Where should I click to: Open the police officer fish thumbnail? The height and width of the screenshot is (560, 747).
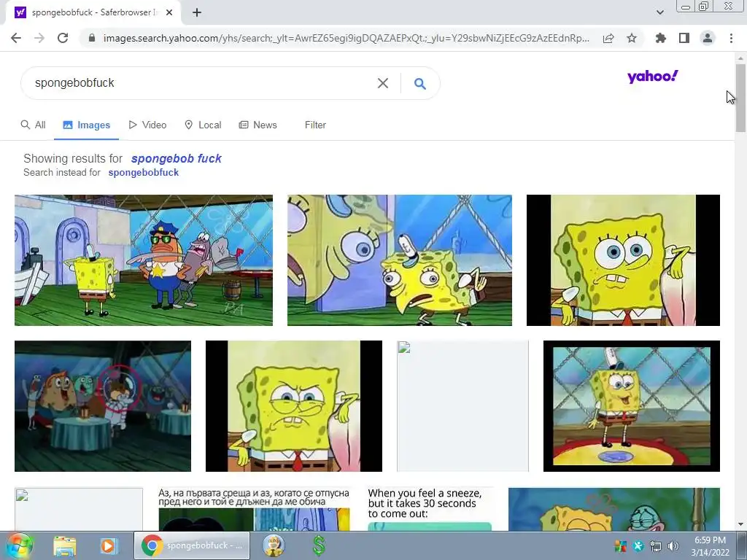[144, 260]
